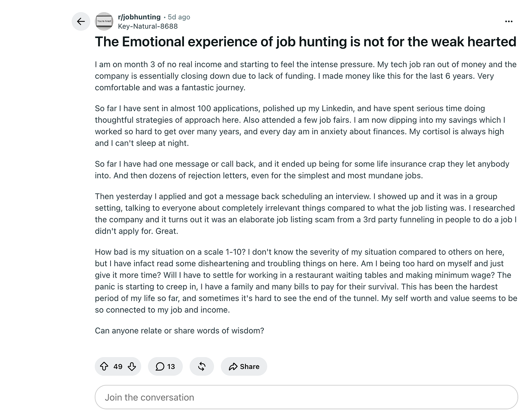Click the 5d ago timestamp
532x415 pixels.
tap(179, 17)
